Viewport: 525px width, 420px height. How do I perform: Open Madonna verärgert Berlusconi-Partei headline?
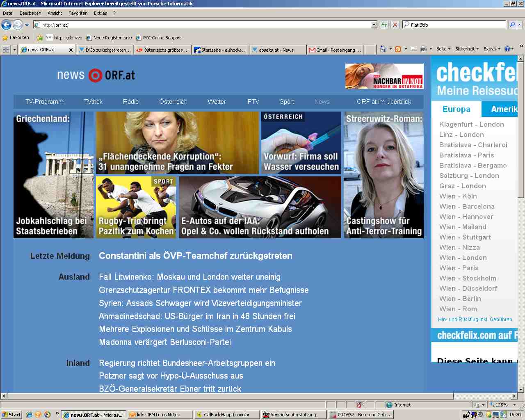click(x=165, y=342)
